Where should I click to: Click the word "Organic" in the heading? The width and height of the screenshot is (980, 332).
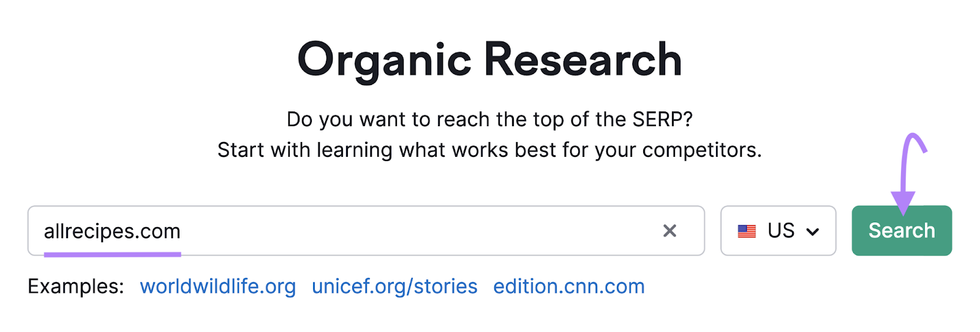point(384,61)
